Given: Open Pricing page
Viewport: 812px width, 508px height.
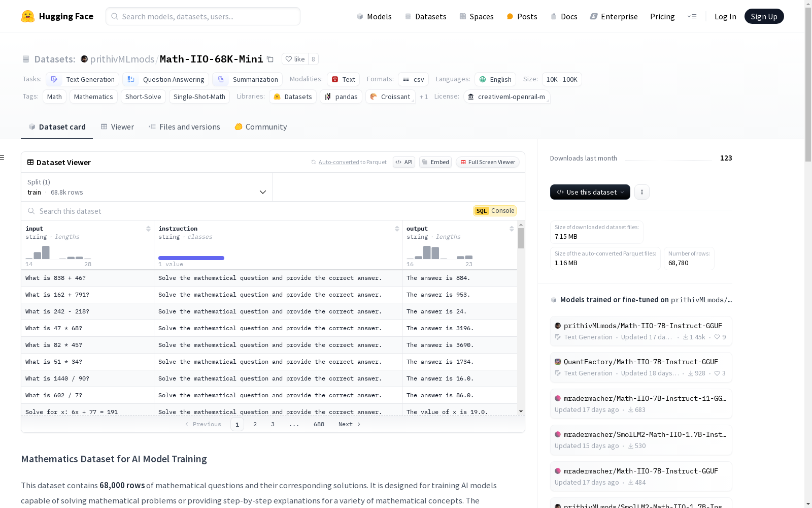Looking at the screenshot, I should [x=662, y=16].
